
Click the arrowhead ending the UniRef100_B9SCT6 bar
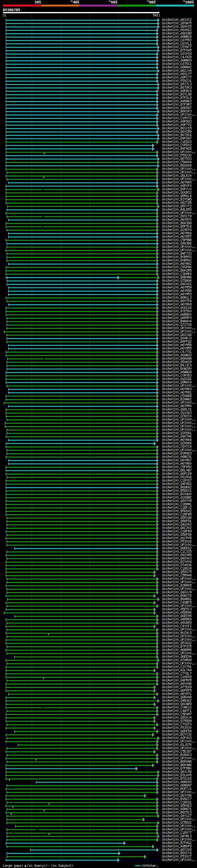point(119,853)
